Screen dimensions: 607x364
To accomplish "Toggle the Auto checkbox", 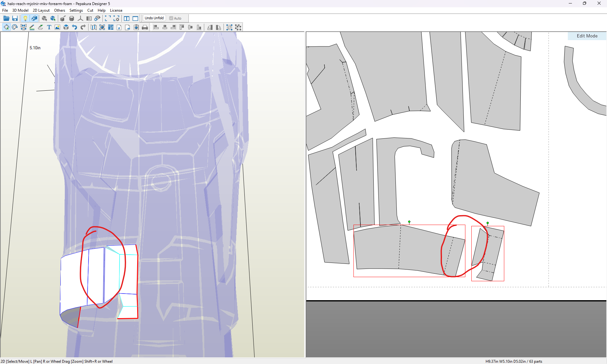I will pos(175,18).
